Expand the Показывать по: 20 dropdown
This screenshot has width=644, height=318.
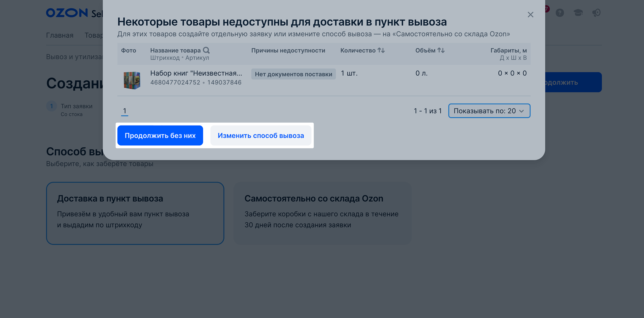(489, 111)
